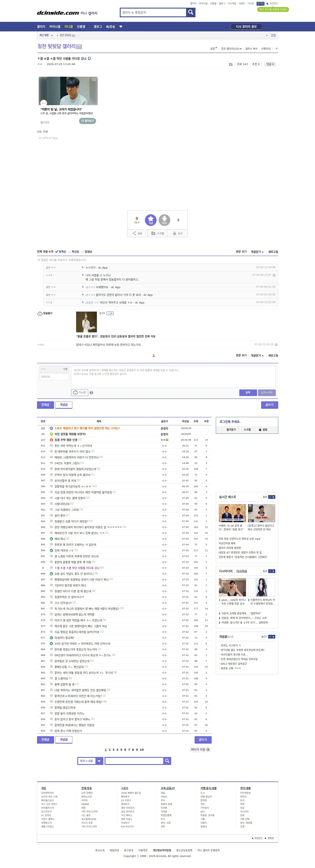Click the 즐겨찾기 tab in login box
The width and height of the screenshot is (315, 868).
click(231, 430)
